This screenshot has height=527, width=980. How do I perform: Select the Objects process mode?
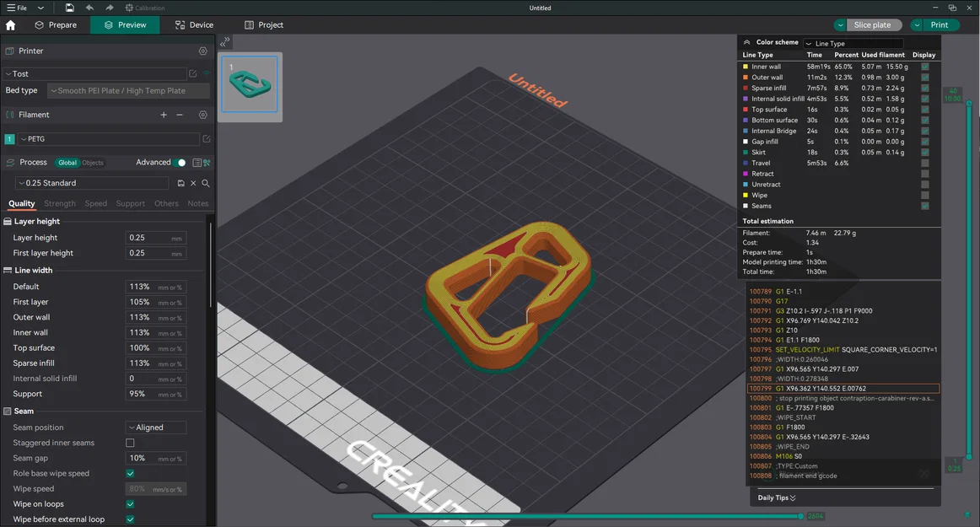pyautogui.click(x=93, y=163)
